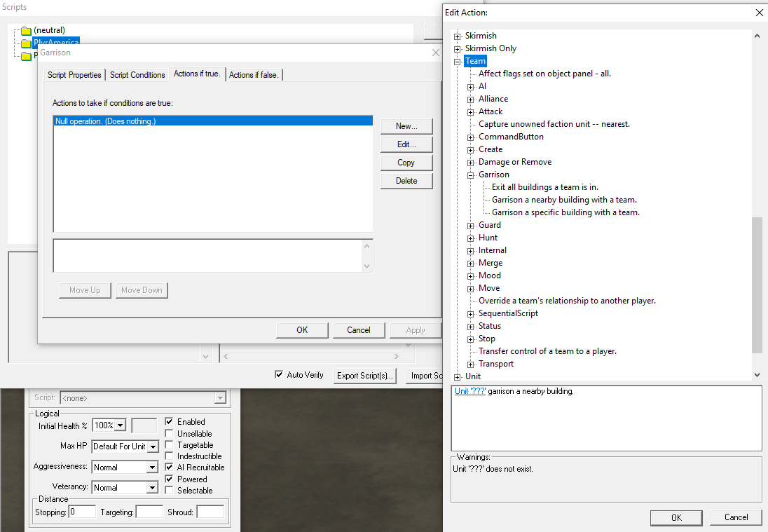Click the Unit '???' parameter link
The height and width of the screenshot is (532, 768).
470,391
